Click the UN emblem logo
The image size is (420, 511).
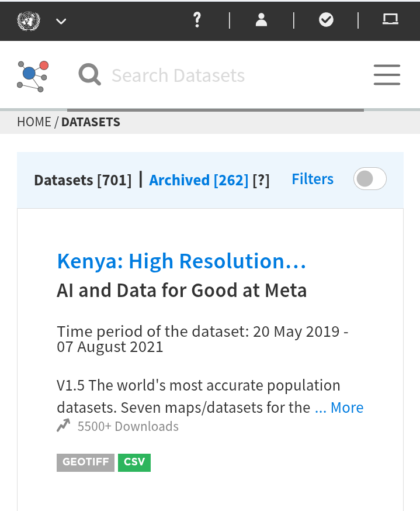point(29,21)
